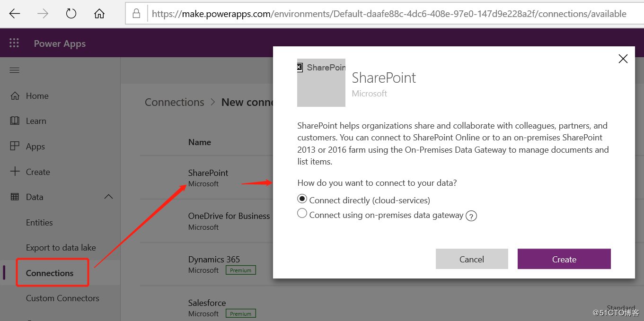Close the SharePoint dialog with X
The width and height of the screenshot is (644, 321).
click(x=623, y=59)
